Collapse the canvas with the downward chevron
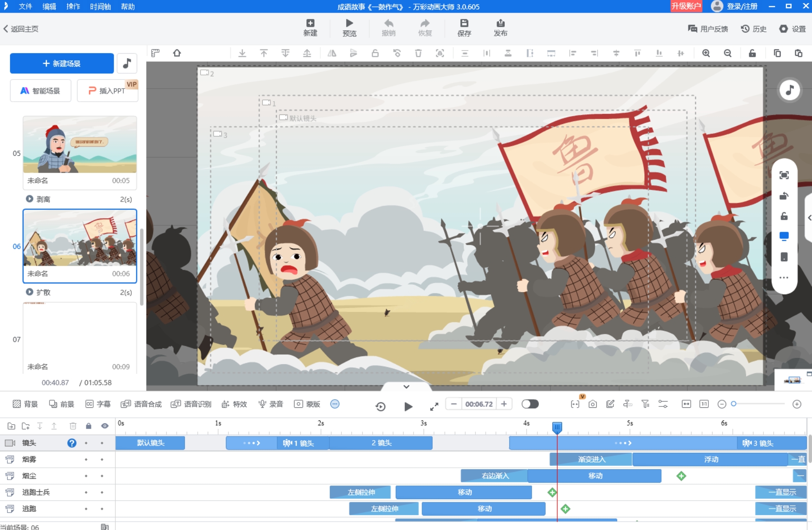Screen dimensions: 812x530 point(406,386)
